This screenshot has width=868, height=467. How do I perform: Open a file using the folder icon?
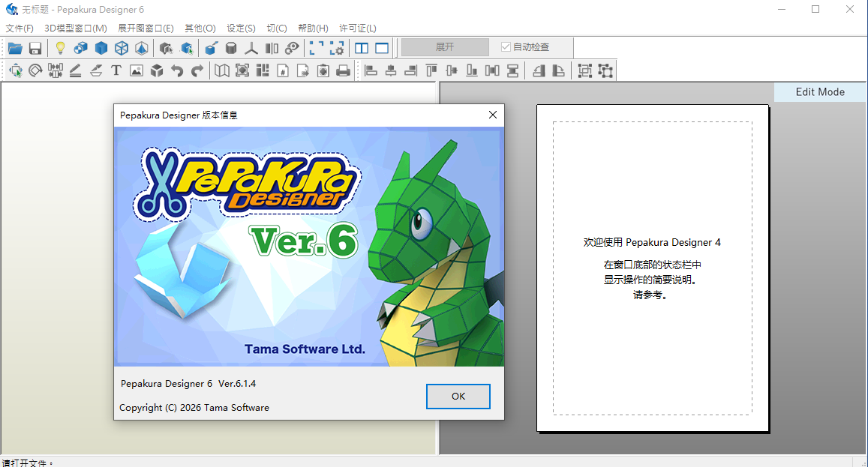point(15,47)
